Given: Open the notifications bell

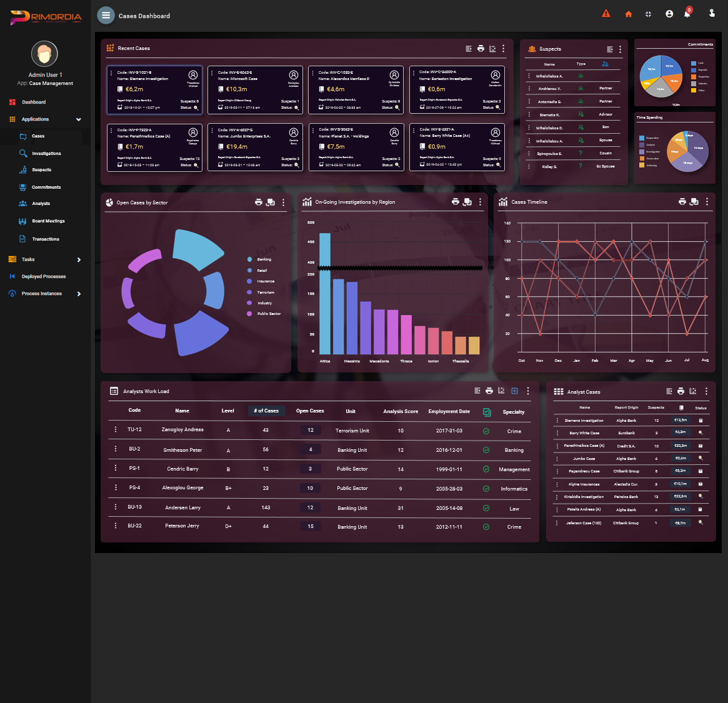Looking at the screenshot, I should pyautogui.click(x=687, y=14).
